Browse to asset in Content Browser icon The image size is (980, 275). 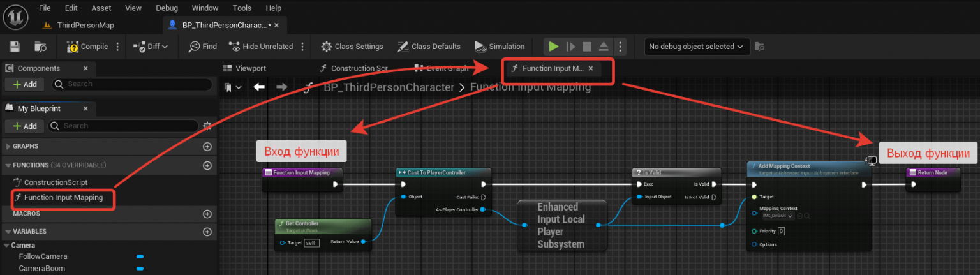[x=41, y=47]
